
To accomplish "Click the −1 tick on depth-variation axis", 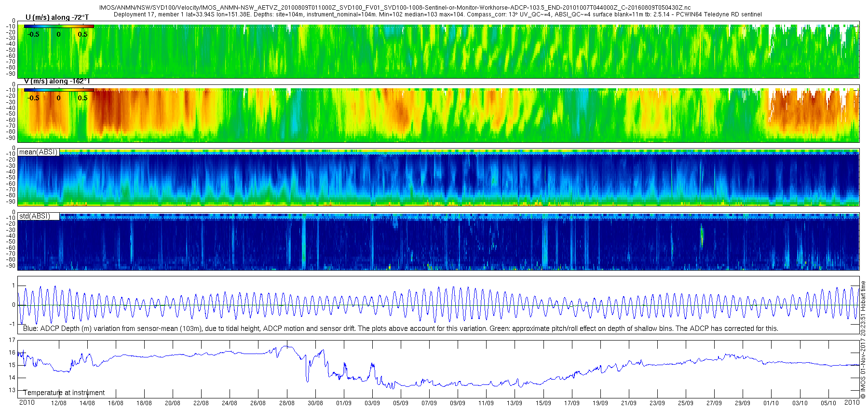I will click(x=12, y=324).
